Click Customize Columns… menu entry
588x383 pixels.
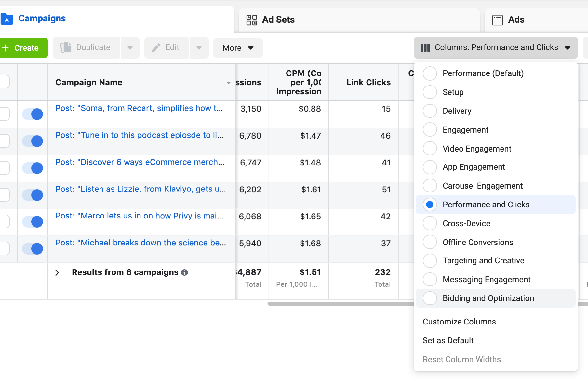point(462,322)
